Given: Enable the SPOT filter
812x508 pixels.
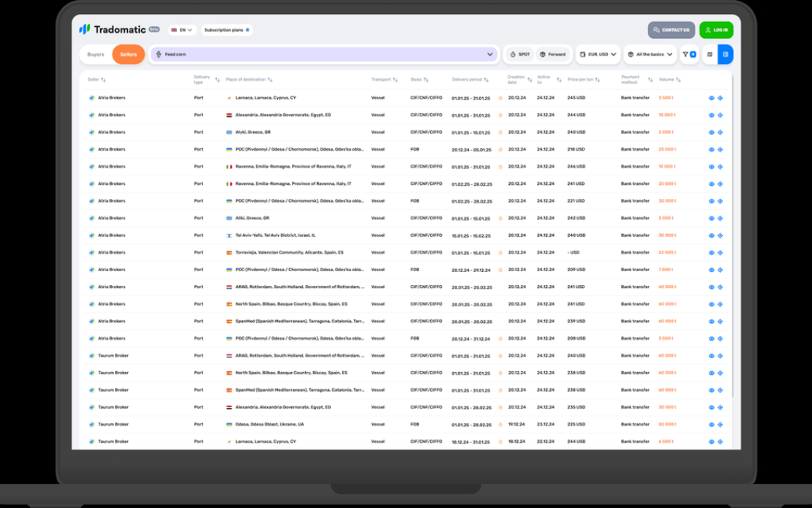Looking at the screenshot, I should [519, 54].
